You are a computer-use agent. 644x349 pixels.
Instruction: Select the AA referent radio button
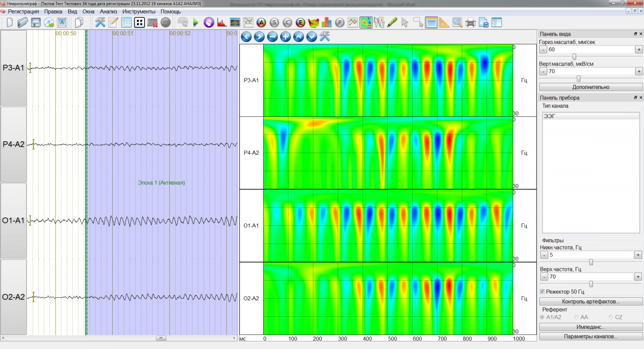[x=576, y=317]
